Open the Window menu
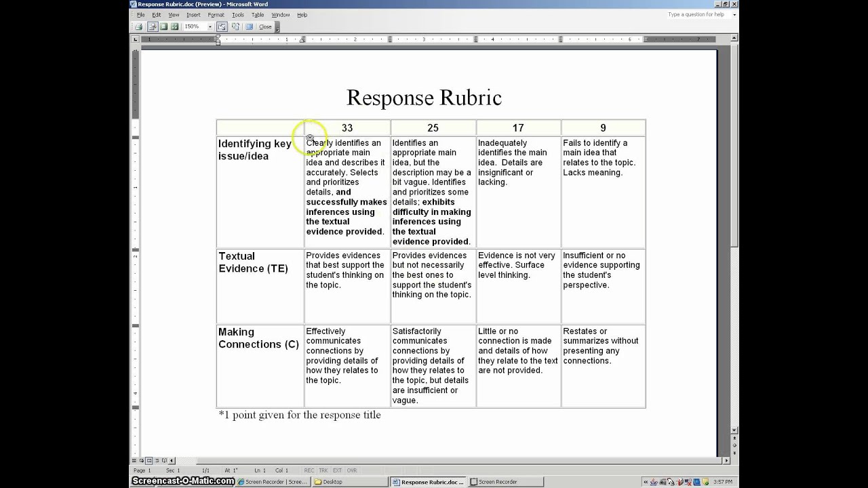The height and width of the screenshot is (488, 868). click(280, 15)
